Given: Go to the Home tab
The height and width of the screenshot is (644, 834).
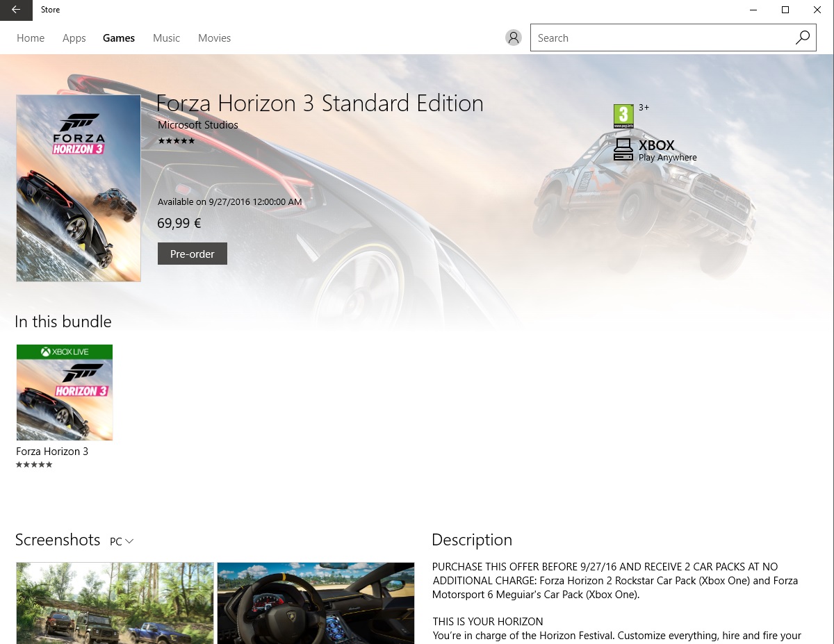Looking at the screenshot, I should [31, 38].
